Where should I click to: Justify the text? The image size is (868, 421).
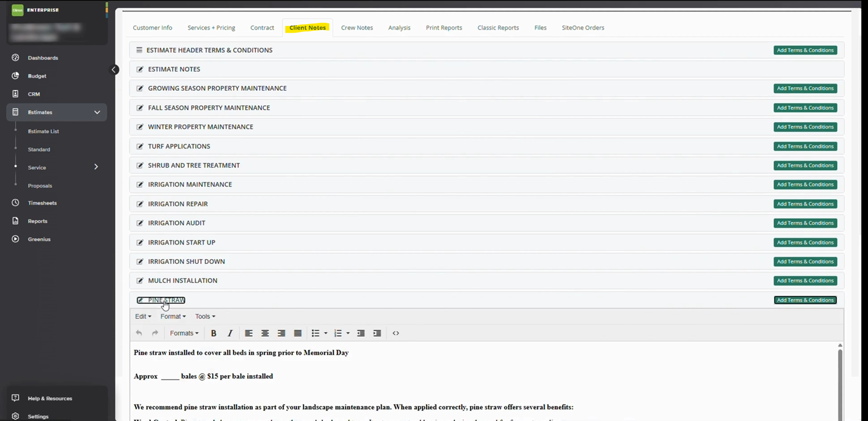click(x=298, y=333)
